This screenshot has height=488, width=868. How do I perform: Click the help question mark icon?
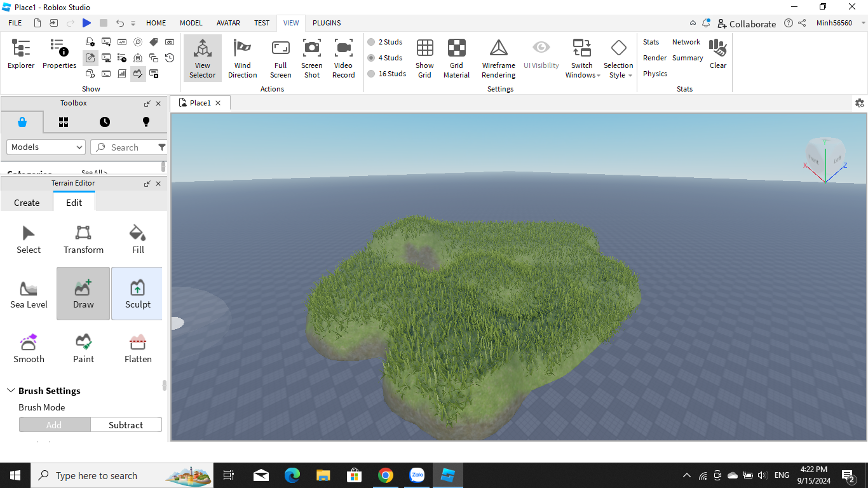pos(789,23)
